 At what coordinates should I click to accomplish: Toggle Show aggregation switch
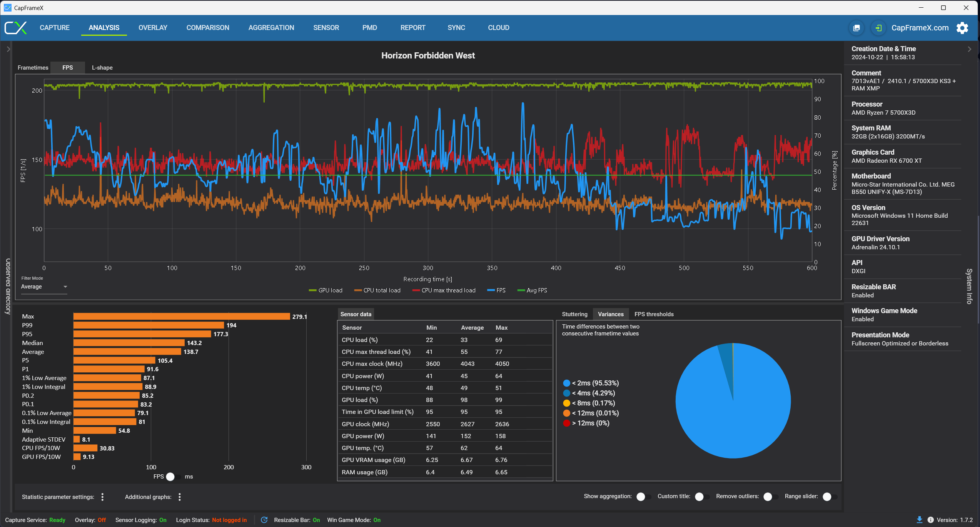(x=643, y=497)
